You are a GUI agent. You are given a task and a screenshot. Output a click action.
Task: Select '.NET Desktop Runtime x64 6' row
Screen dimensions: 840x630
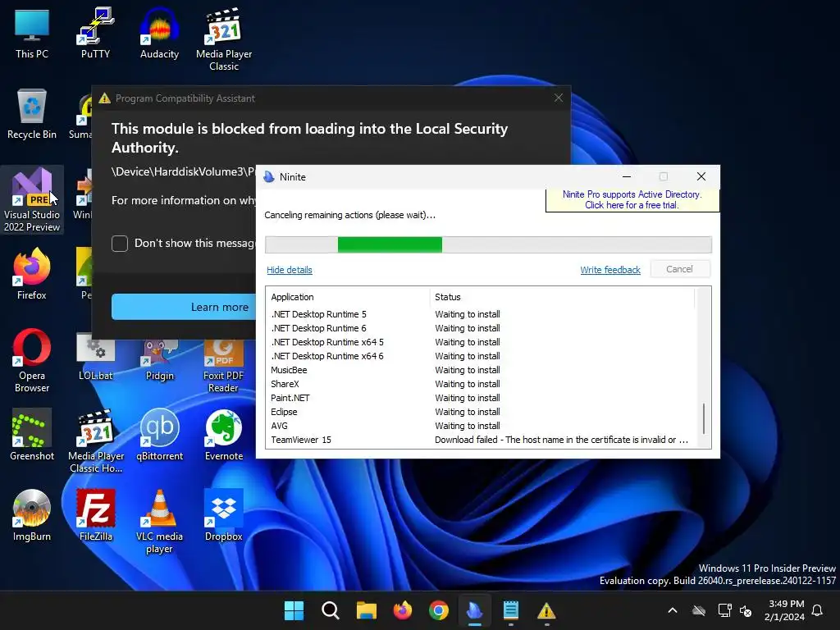[x=481, y=356]
